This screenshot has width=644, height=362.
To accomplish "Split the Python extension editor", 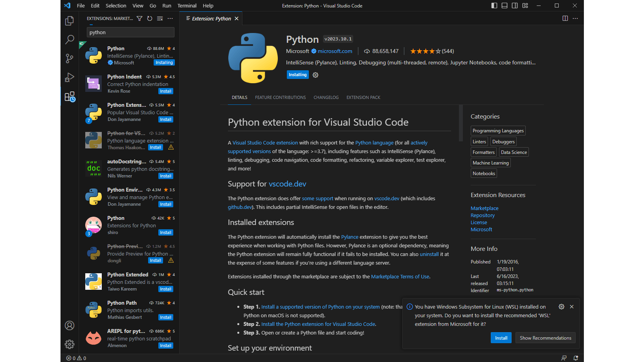I will [x=565, y=18].
